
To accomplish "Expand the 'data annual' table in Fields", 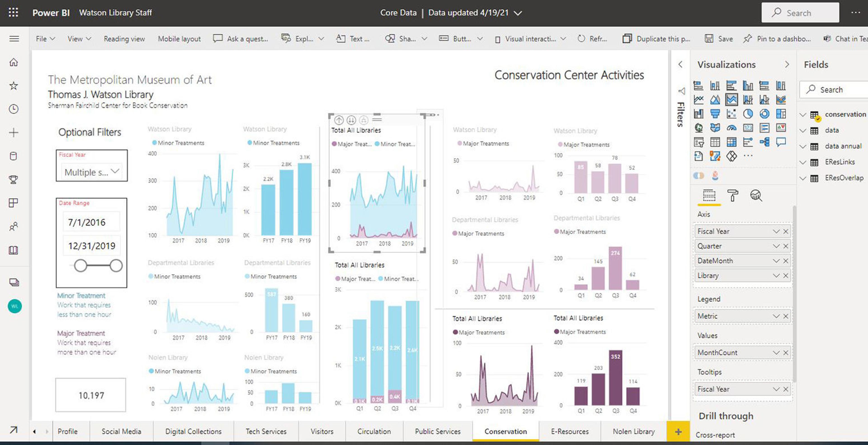I will coord(803,146).
